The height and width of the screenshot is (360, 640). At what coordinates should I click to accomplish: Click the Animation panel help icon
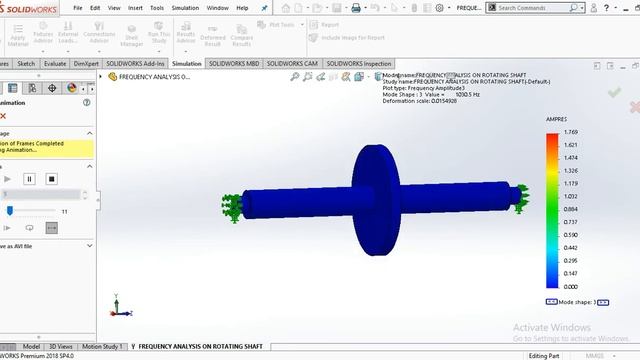click(x=87, y=103)
